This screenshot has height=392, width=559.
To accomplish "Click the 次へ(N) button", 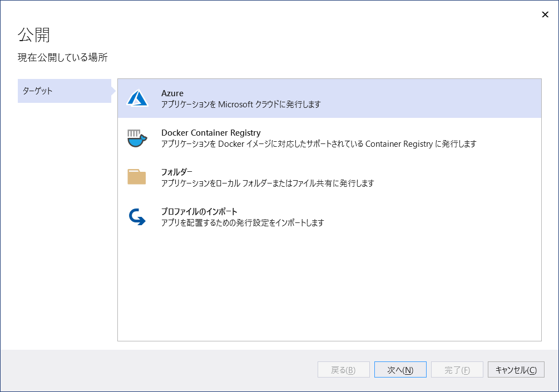I will click(400, 370).
